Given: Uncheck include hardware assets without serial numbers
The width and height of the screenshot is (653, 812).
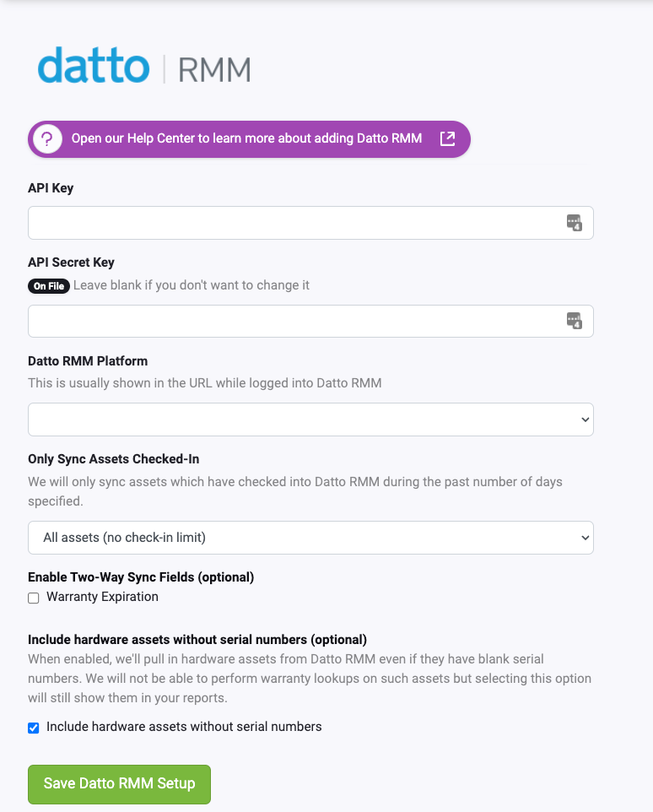Looking at the screenshot, I should point(33,727).
